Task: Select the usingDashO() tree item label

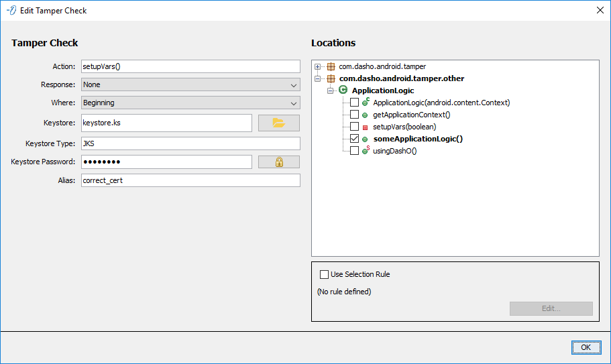Action: (395, 151)
